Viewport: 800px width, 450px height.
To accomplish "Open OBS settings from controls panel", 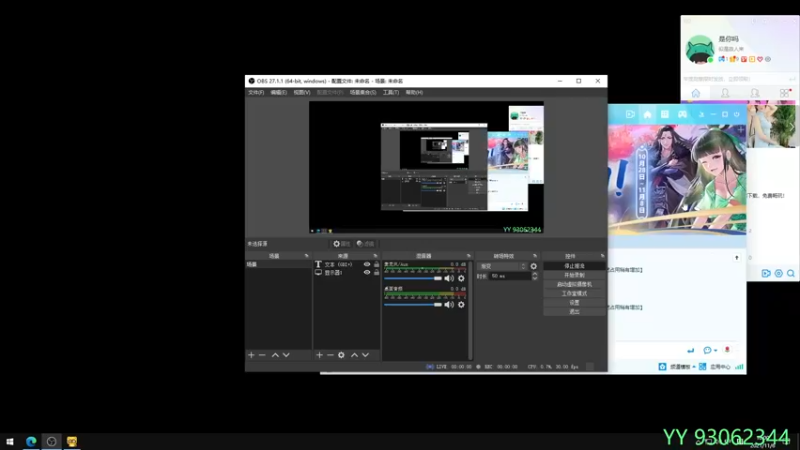I will (x=574, y=303).
